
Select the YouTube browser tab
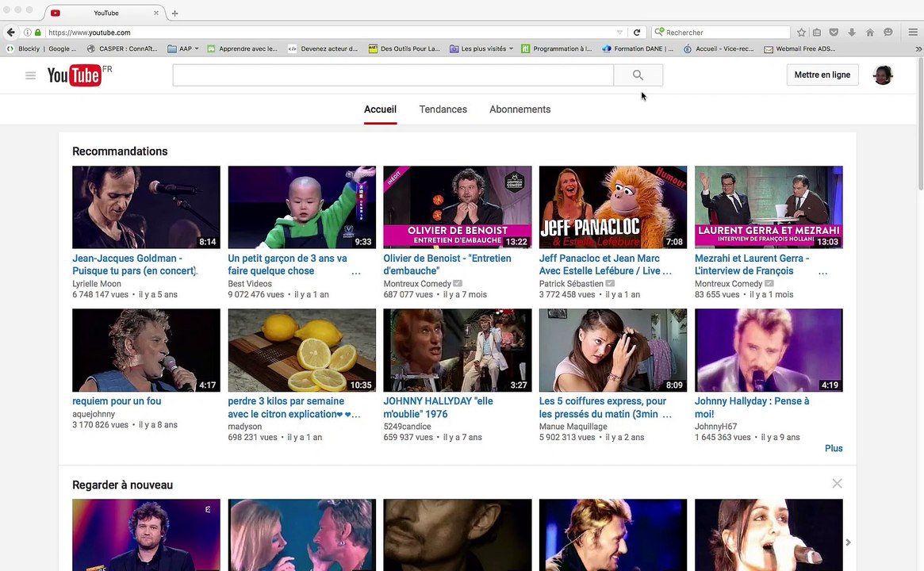[105, 13]
